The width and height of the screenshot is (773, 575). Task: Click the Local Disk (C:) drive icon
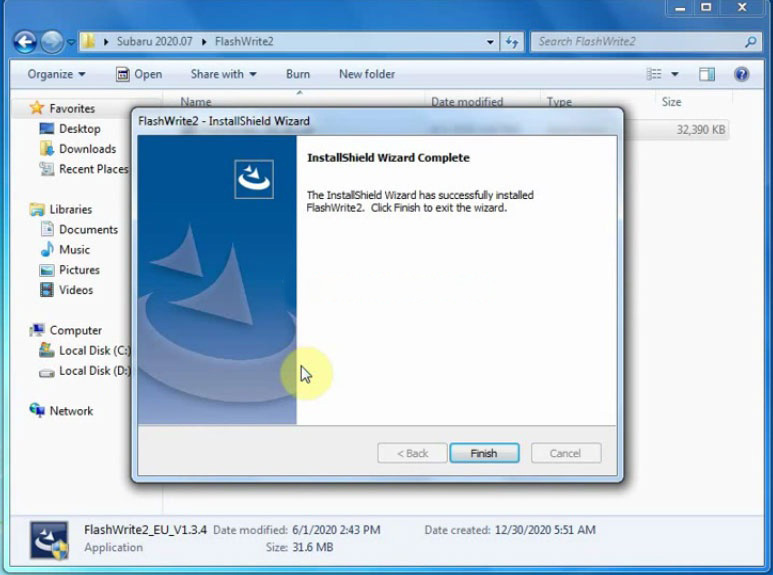(x=47, y=350)
